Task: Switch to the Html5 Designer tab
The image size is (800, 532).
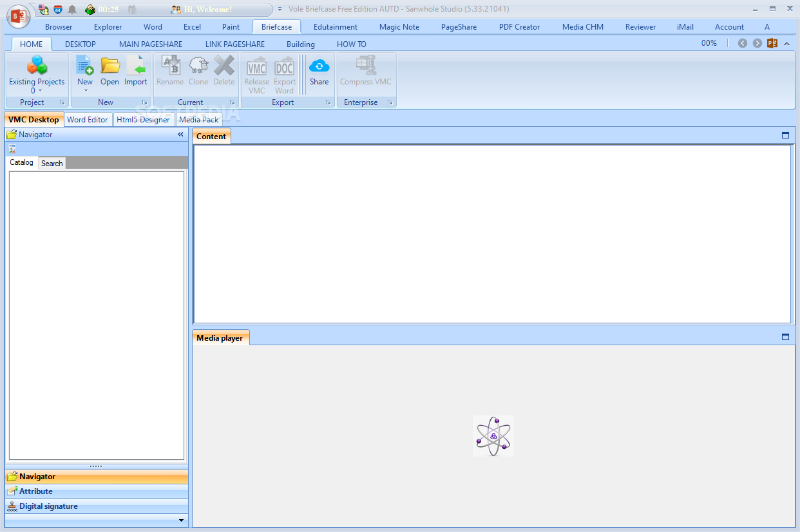Action: tap(144, 120)
